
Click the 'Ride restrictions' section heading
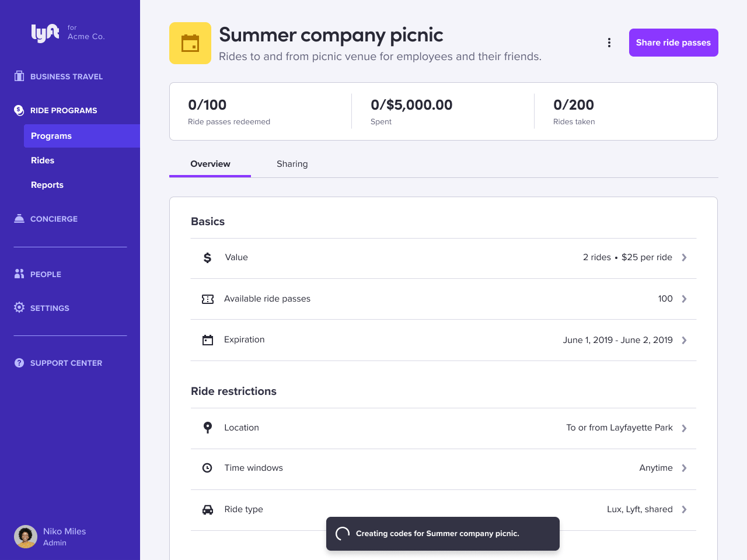tap(233, 391)
